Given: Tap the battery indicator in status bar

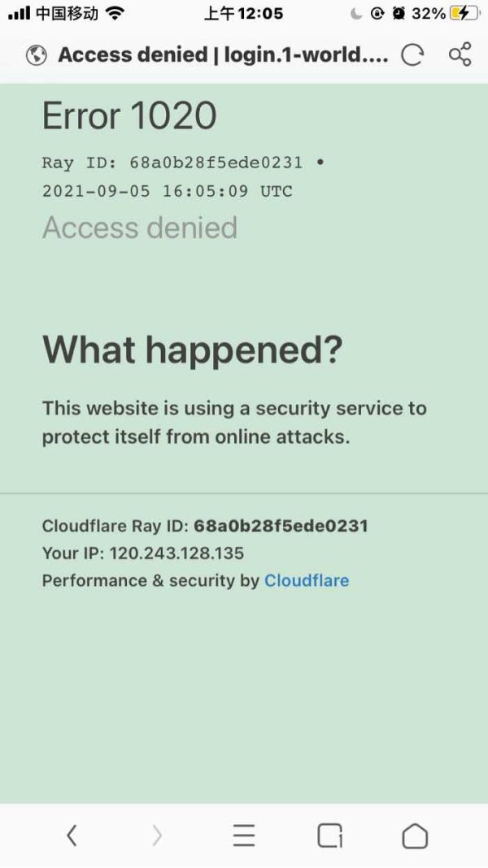Looking at the screenshot, I should 464,13.
